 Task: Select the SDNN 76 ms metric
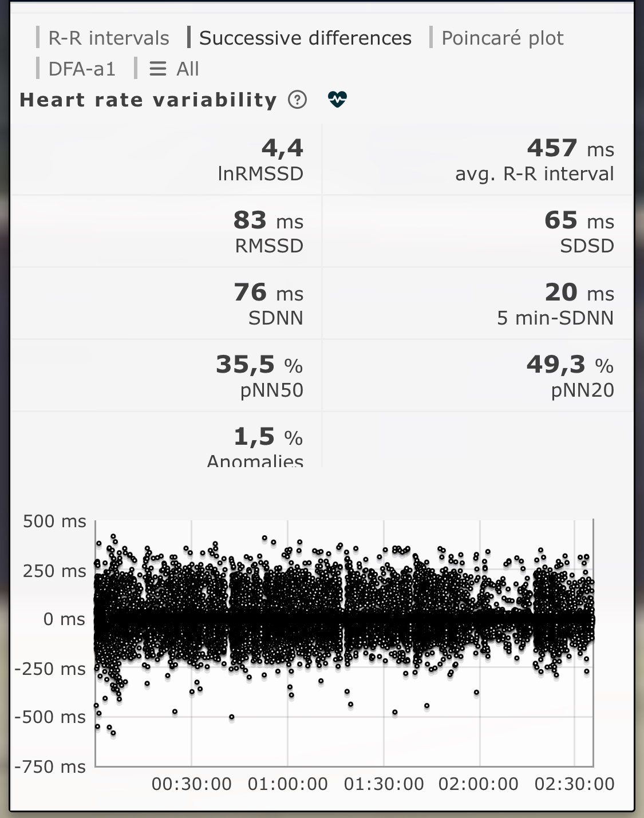[268, 304]
